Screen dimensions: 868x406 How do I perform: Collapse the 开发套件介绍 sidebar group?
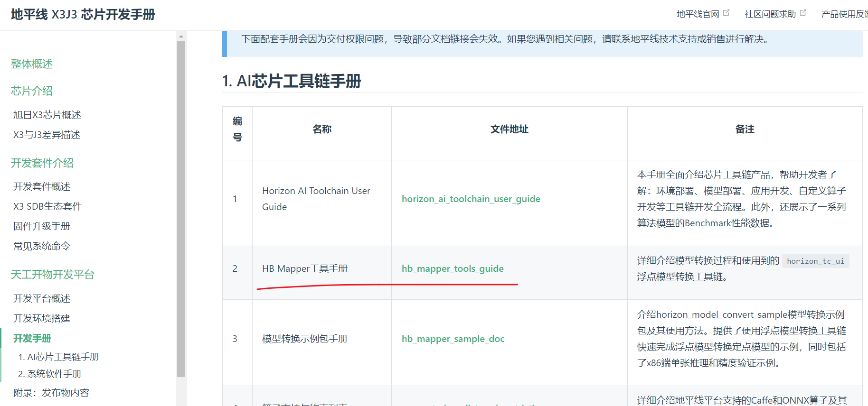(x=42, y=163)
